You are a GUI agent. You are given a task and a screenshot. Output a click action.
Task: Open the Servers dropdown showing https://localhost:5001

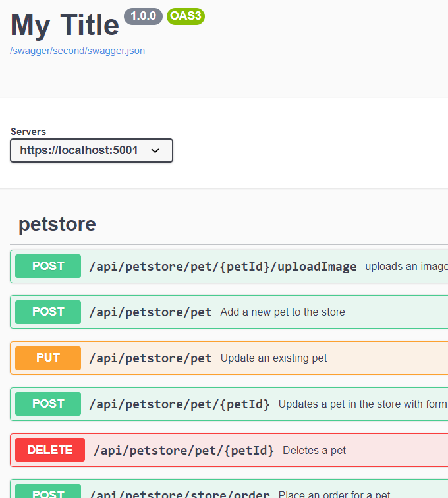pos(92,151)
